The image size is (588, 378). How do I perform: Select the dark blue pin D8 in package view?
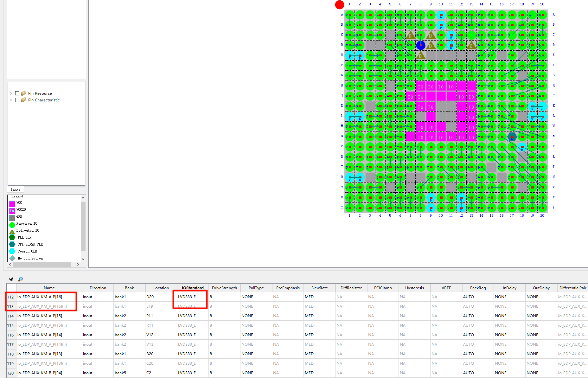pos(421,45)
